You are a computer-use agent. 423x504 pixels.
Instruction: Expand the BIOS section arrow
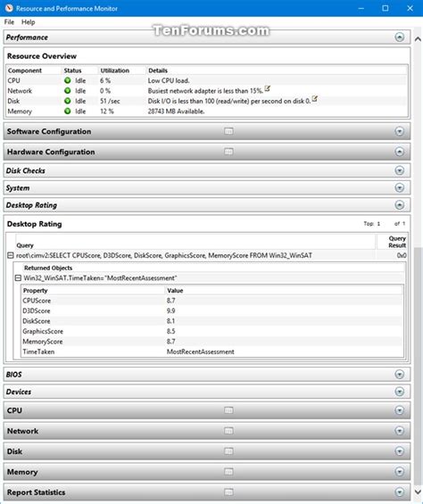[x=400, y=375]
